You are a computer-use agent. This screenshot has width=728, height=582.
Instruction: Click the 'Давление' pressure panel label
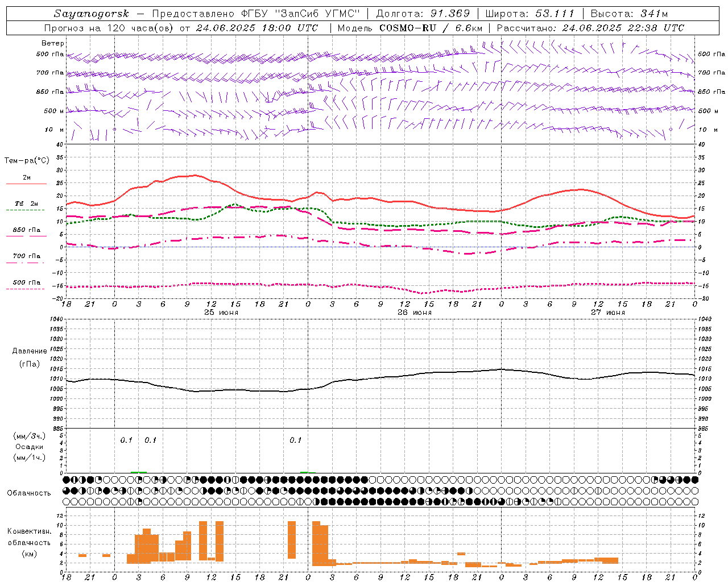(30, 351)
